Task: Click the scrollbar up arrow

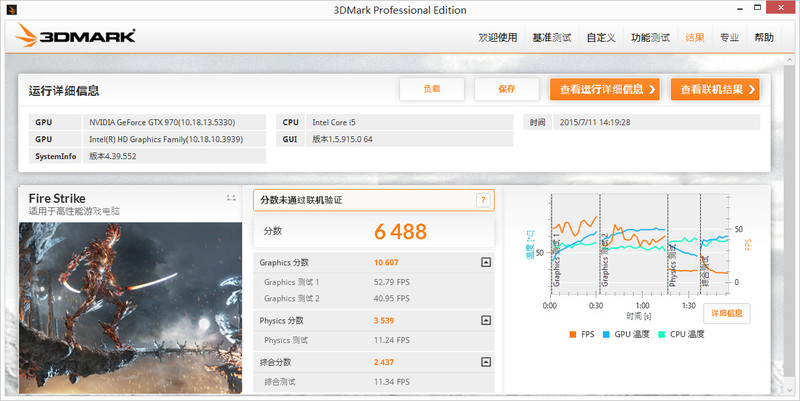Action: click(x=790, y=60)
